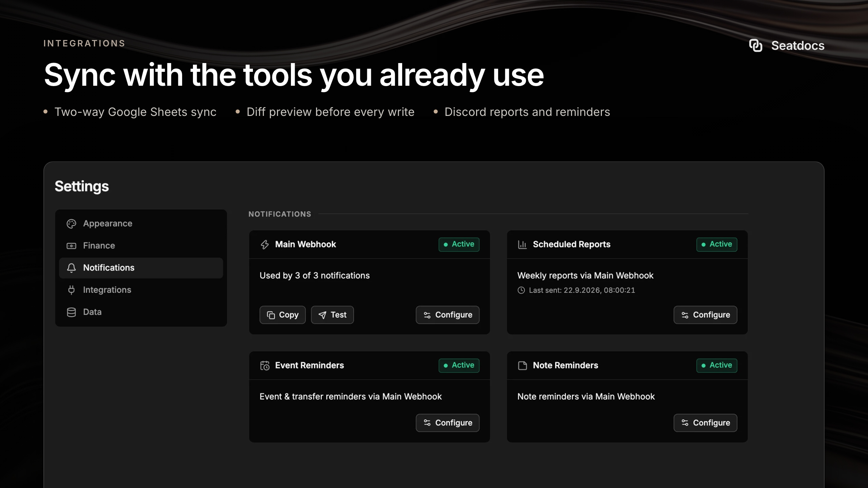Click the Seatdocs logo icon
Image resolution: width=868 pixels, height=488 pixels.
click(755, 45)
